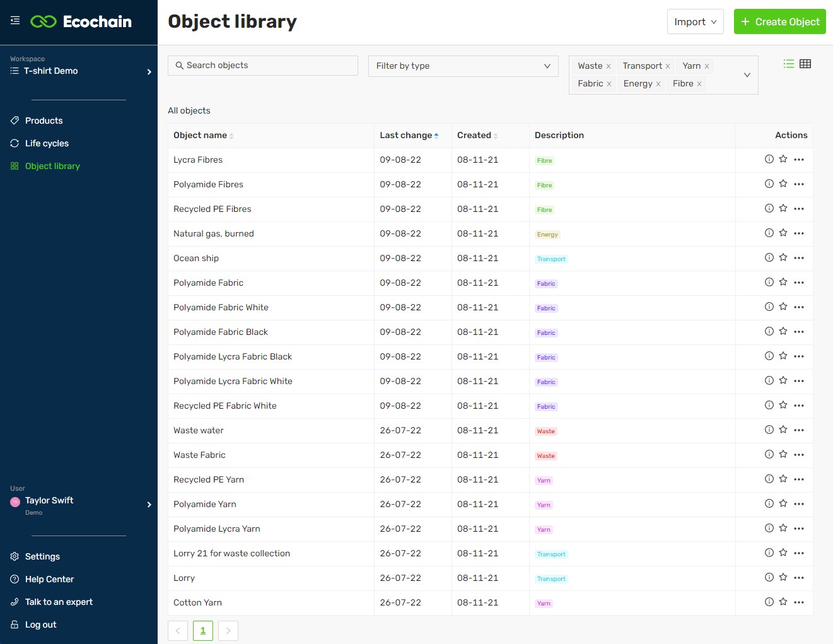Screen dimensions: 833x644
Task: Select the grid view icon
Action: pyautogui.click(x=805, y=63)
